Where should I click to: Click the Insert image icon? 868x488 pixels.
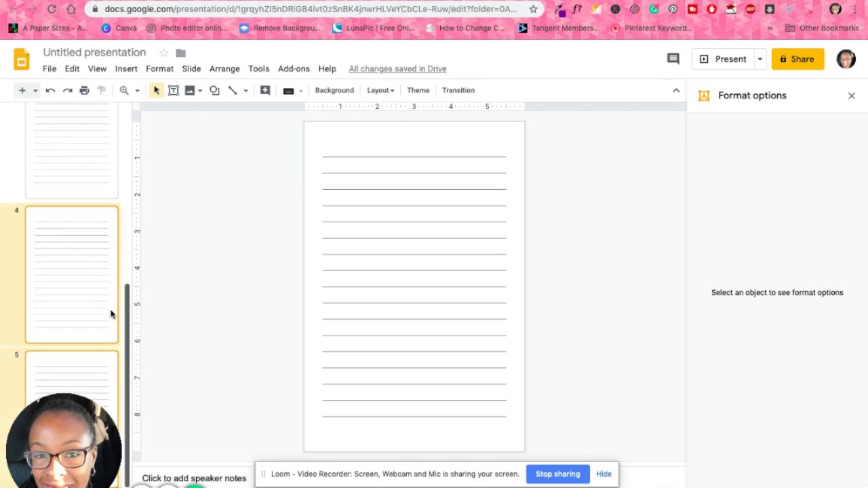[x=190, y=90]
